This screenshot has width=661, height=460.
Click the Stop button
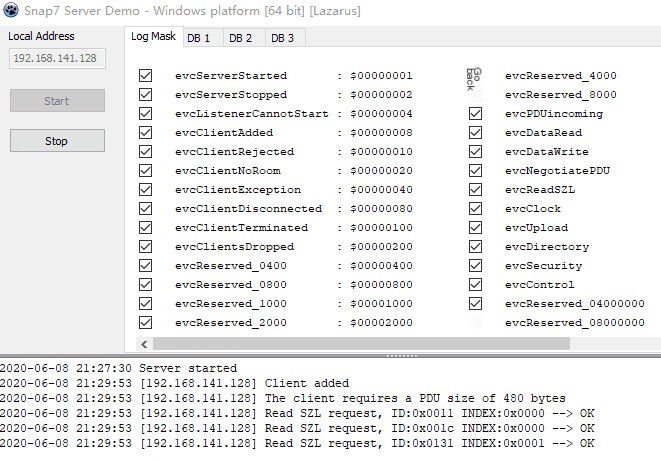click(x=57, y=140)
